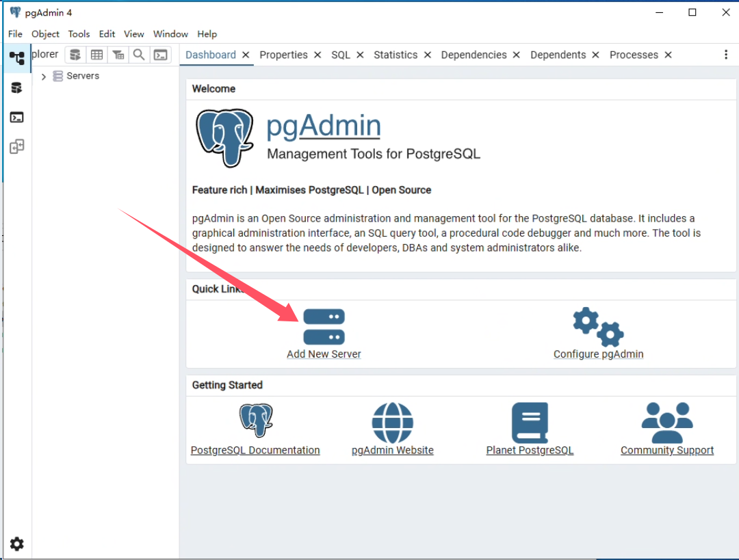Screen dimensions: 739x560
Task: Click the PostgreSQL Documentation elephant icon
Action: pos(256,420)
